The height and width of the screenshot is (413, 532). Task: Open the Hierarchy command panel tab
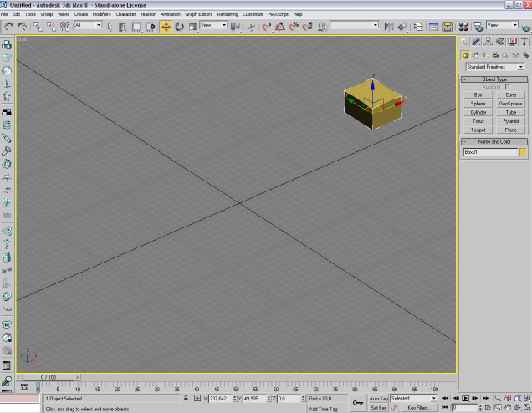tap(488, 41)
